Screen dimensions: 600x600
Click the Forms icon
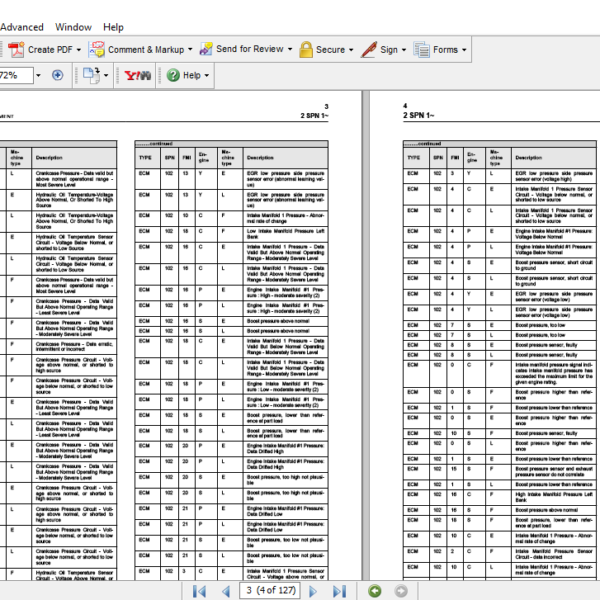[422, 50]
